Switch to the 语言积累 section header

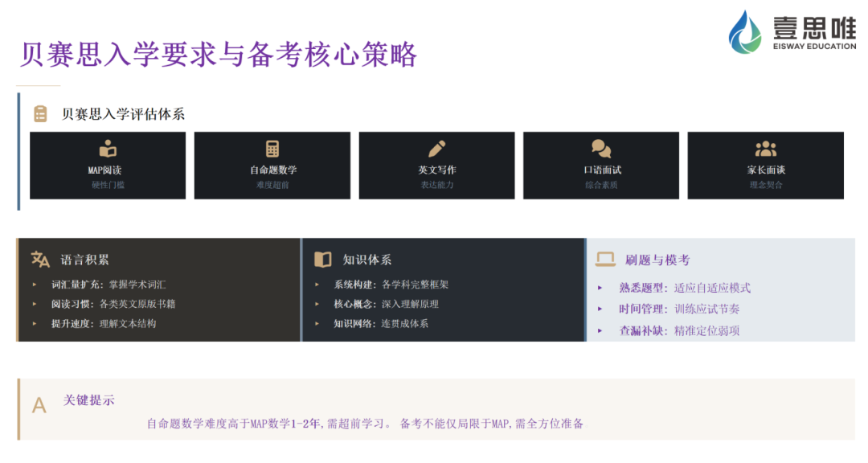point(83,259)
